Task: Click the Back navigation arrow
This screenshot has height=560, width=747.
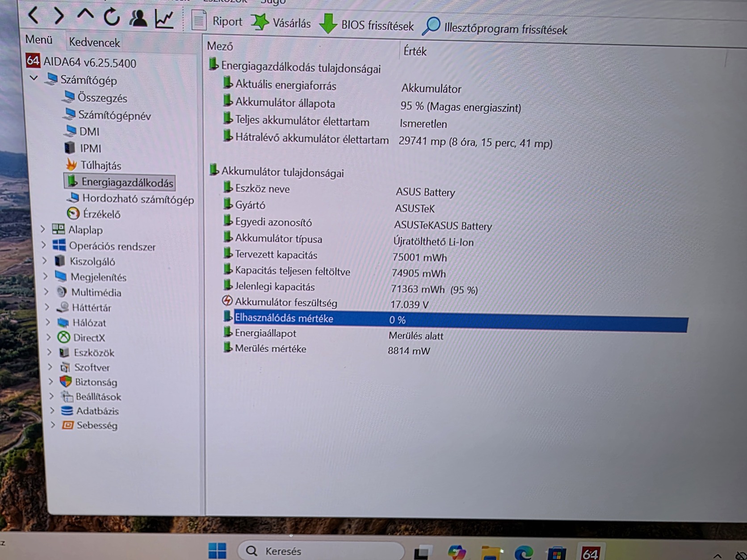Action: pyautogui.click(x=33, y=15)
